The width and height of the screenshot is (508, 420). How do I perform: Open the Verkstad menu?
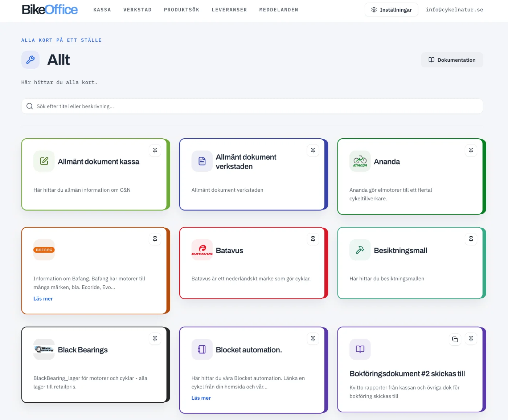138,10
